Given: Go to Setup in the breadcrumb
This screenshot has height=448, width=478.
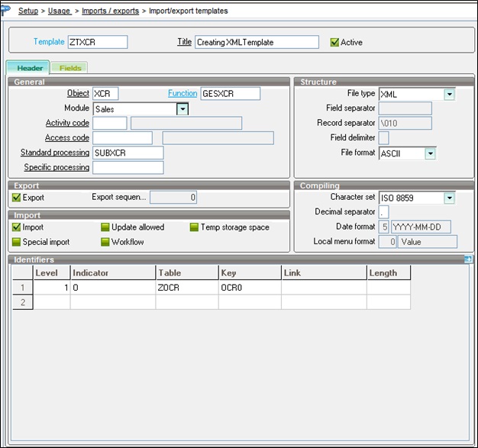Looking at the screenshot, I should [x=28, y=11].
